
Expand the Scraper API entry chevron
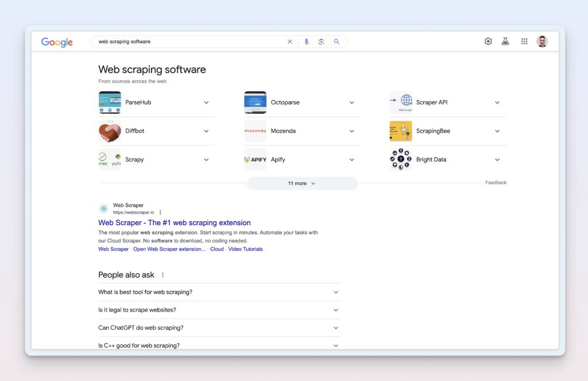497,102
